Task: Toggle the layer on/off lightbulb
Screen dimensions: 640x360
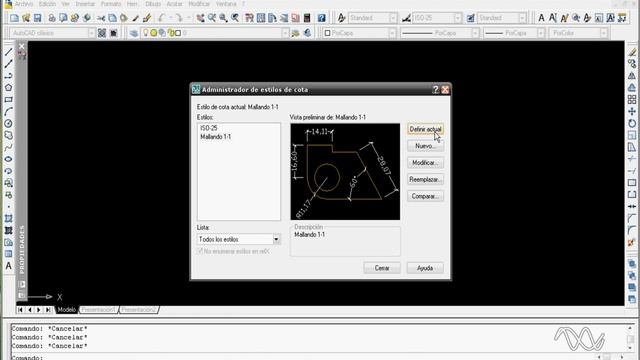Action: pyautogui.click(x=146, y=33)
